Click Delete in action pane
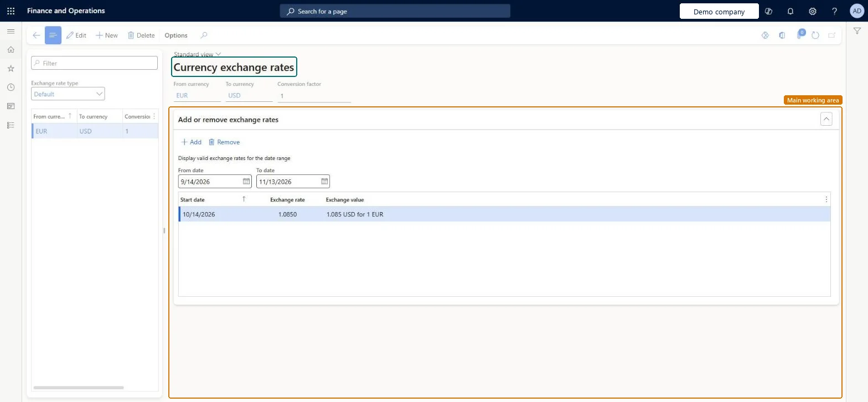 click(141, 35)
